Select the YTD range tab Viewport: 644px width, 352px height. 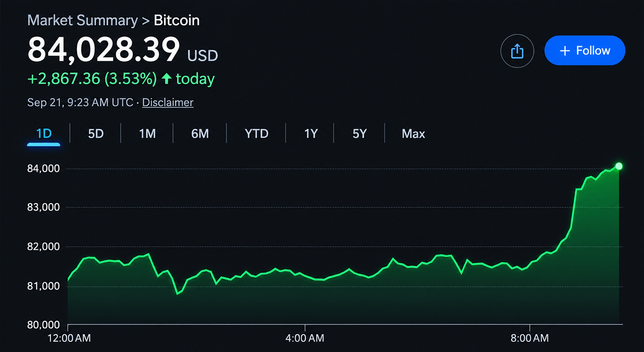coord(257,134)
